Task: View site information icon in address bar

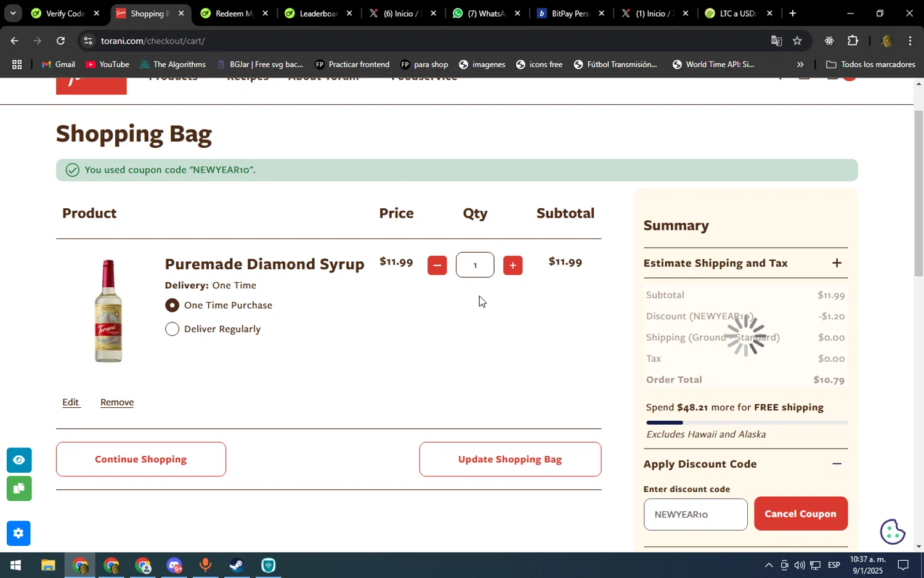Action: coord(88,41)
